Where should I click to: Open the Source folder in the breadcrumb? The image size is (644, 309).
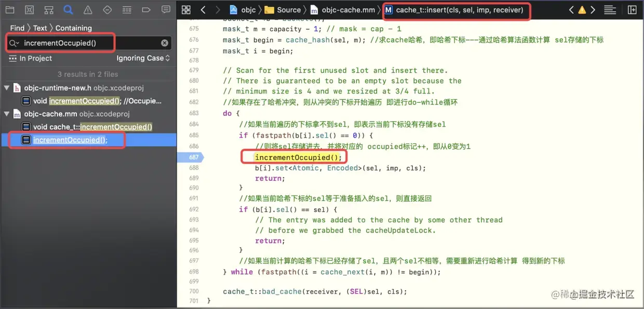pos(285,9)
